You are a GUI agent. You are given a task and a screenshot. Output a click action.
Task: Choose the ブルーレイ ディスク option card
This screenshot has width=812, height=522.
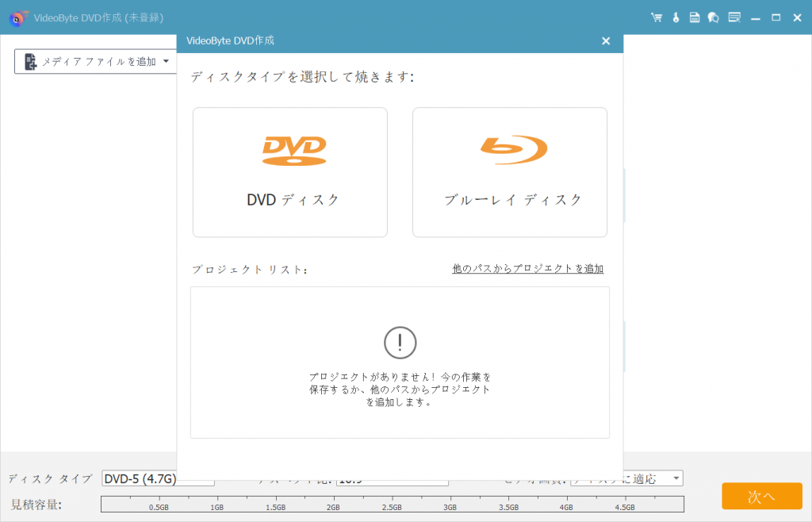tap(509, 172)
